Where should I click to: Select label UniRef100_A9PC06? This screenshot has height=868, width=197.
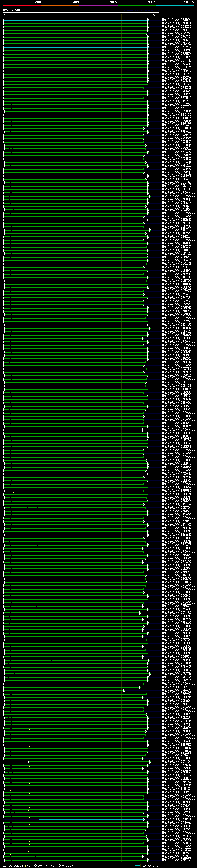[176, 91]
